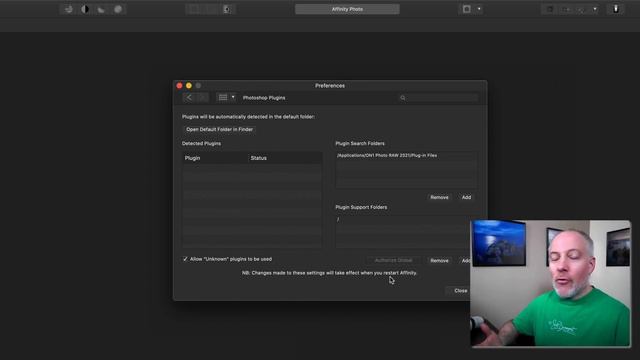The image size is (640, 360).
Task: Click the Status column header
Action: pyautogui.click(x=285, y=158)
